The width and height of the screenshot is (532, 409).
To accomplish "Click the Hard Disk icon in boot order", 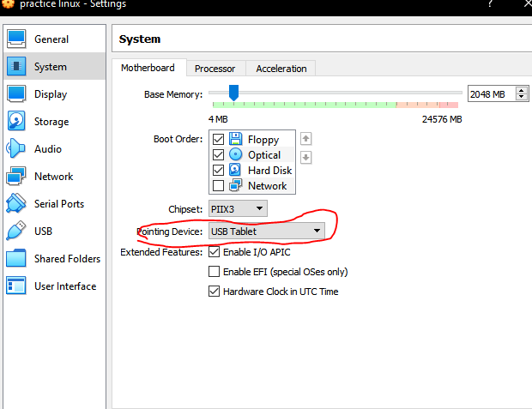I will 235,170.
